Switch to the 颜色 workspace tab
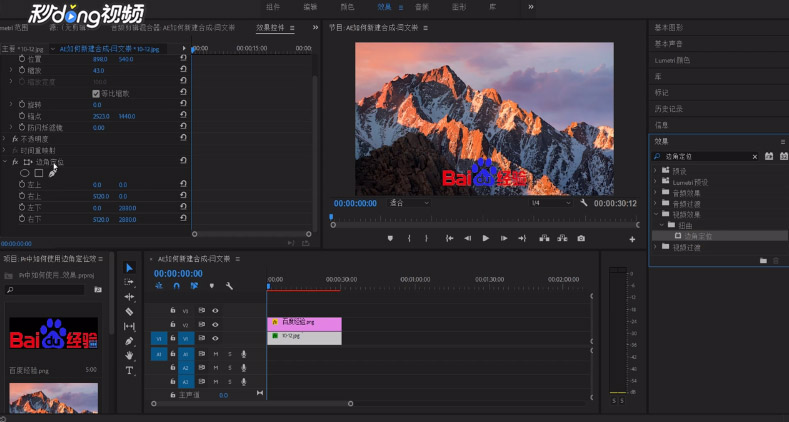Viewport: 789px width, 422px height. (347, 6)
